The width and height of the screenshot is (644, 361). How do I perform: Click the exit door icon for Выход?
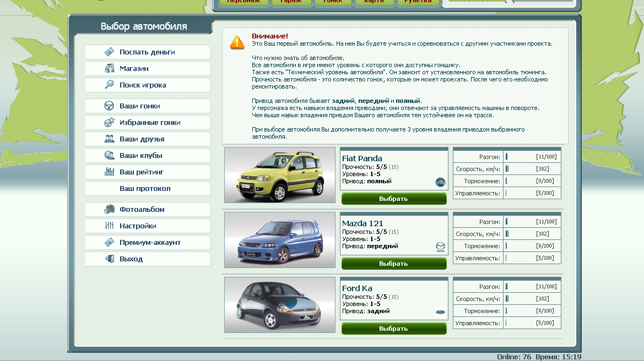coord(109,259)
